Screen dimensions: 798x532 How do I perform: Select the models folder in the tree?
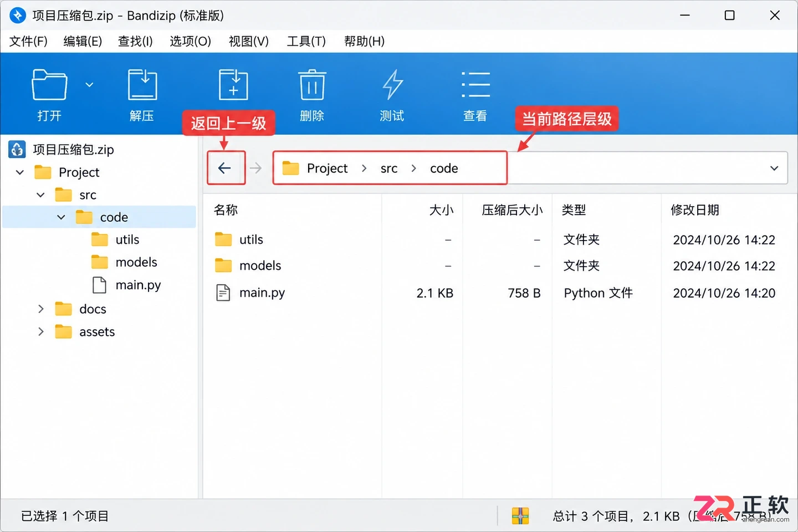click(136, 262)
